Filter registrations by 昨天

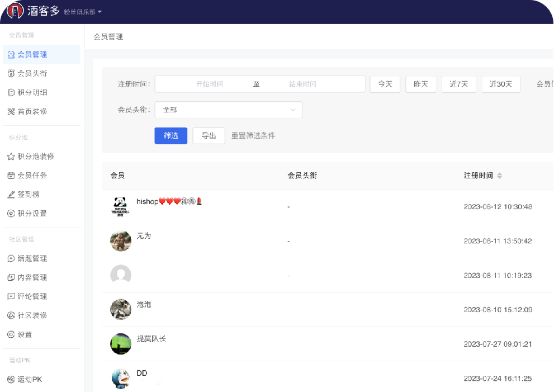tap(421, 84)
